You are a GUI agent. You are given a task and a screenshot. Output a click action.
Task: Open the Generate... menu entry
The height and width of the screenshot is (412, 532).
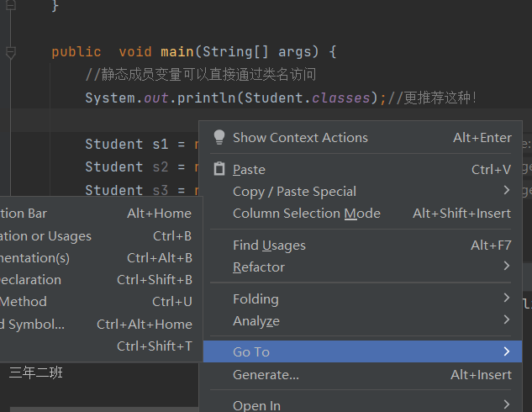pyautogui.click(x=266, y=375)
